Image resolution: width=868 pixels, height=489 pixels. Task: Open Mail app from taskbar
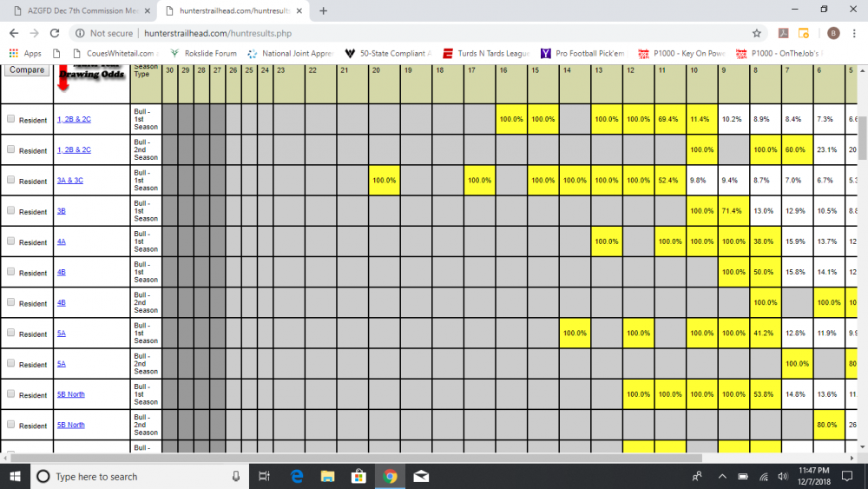421,476
